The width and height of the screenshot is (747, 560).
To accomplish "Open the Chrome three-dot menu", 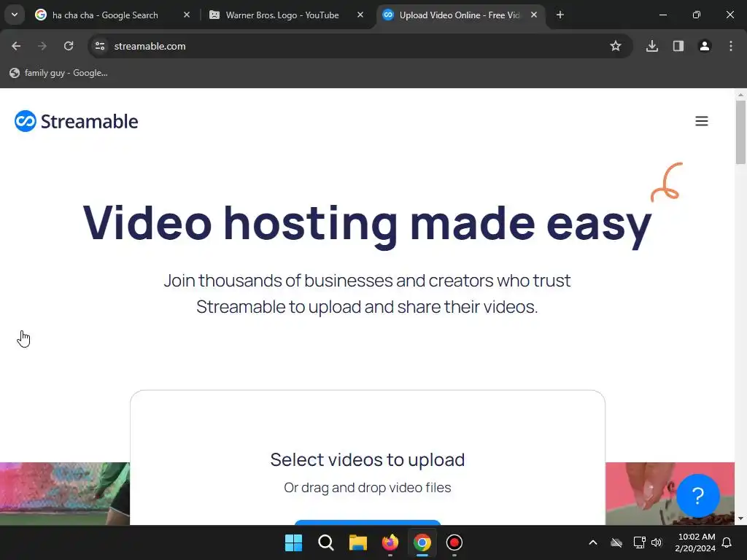I will tap(731, 46).
